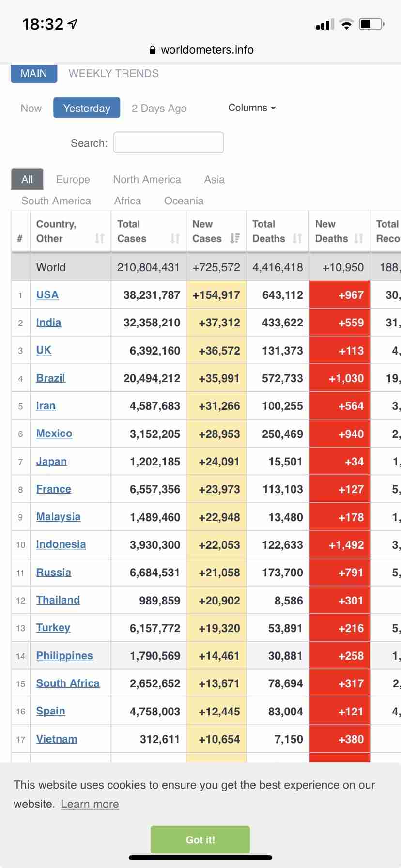Show 2 Days Ago data
The image size is (401, 868).
coord(159,108)
